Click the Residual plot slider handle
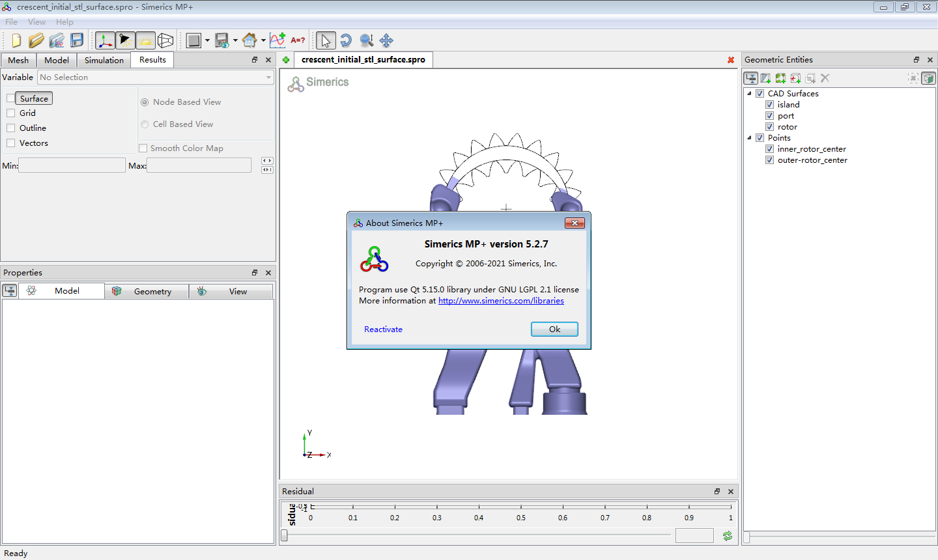 tap(284, 535)
